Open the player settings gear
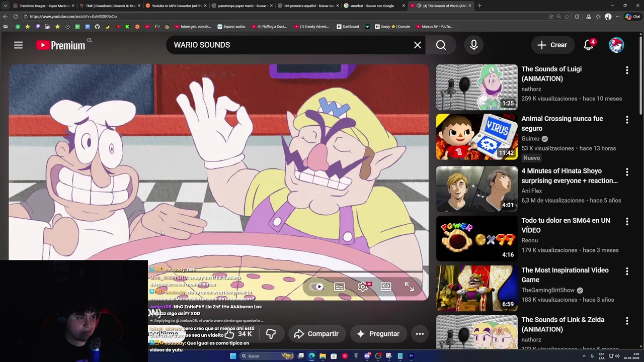Image resolution: width=644 pixels, height=362 pixels. [363, 287]
